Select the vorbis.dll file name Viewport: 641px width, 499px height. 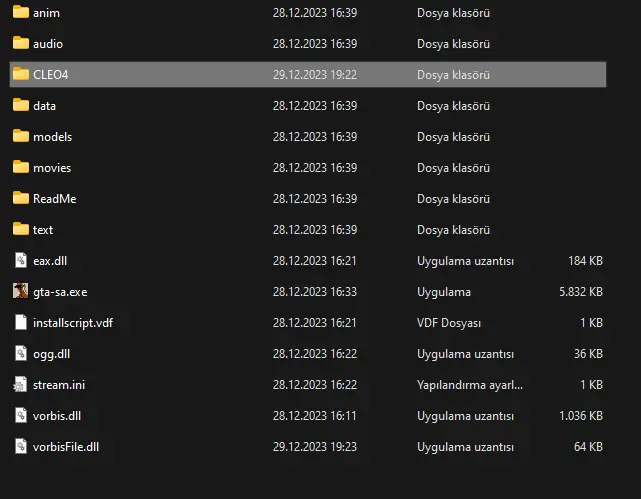click(x=57, y=416)
